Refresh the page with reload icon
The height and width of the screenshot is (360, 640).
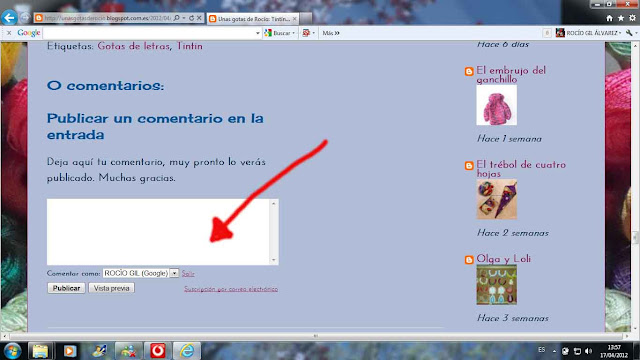(191, 18)
